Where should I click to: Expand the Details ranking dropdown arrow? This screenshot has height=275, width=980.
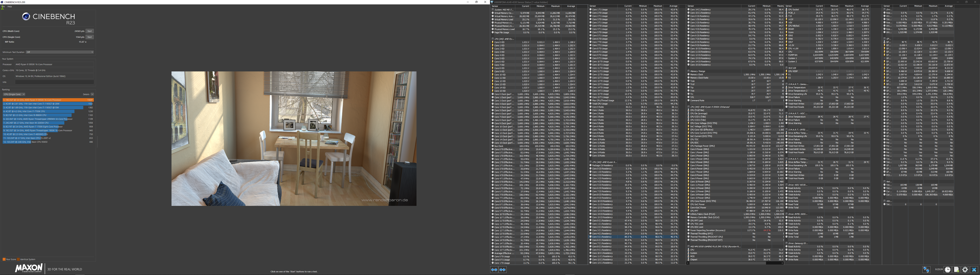tap(92, 94)
